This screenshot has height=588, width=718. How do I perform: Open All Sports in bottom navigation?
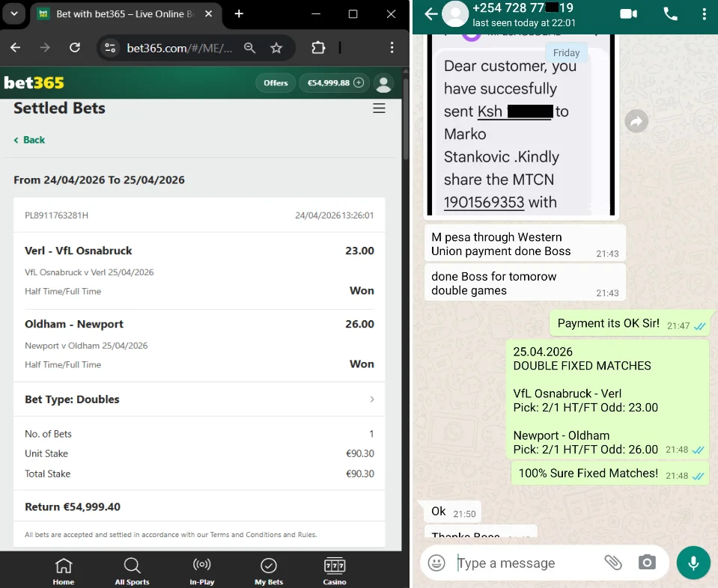pos(132,571)
